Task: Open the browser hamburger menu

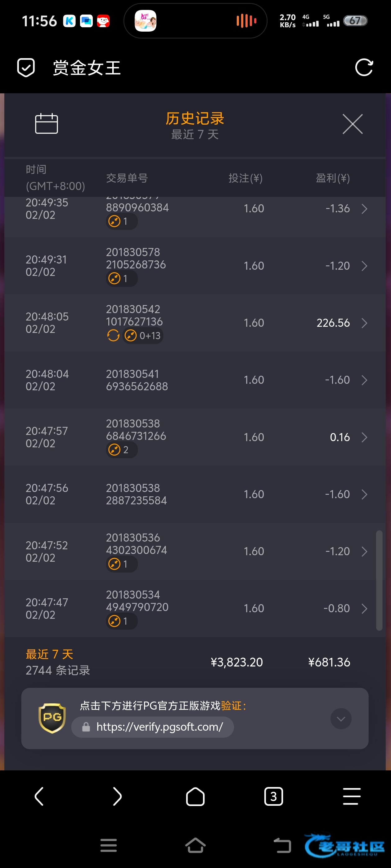Action: [352, 797]
